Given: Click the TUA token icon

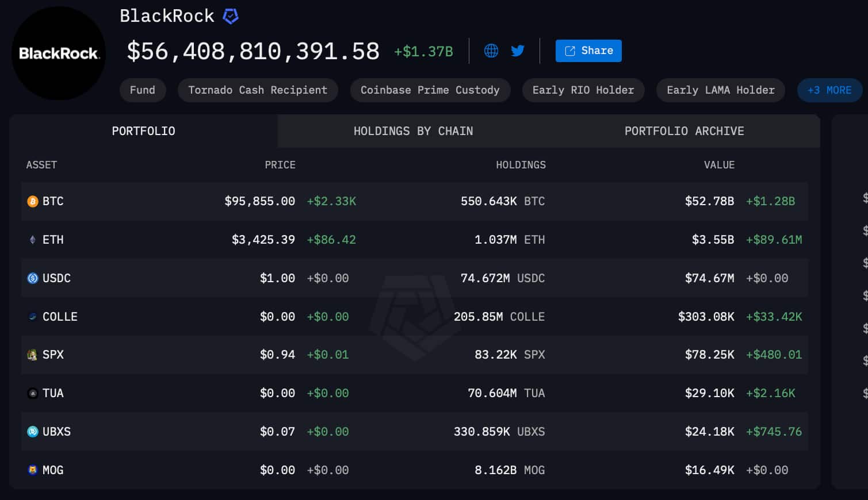Looking at the screenshot, I should [x=32, y=393].
